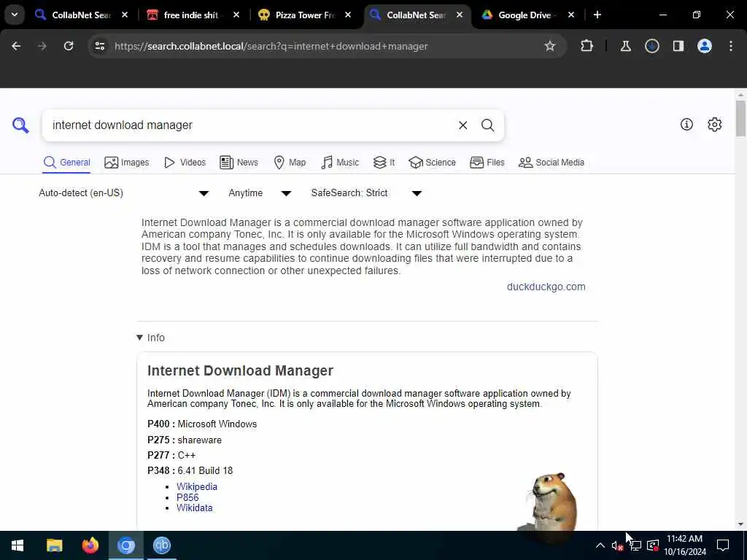Image resolution: width=747 pixels, height=560 pixels.
Task: Open the downloads icon in toolbar
Action: click(x=651, y=46)
